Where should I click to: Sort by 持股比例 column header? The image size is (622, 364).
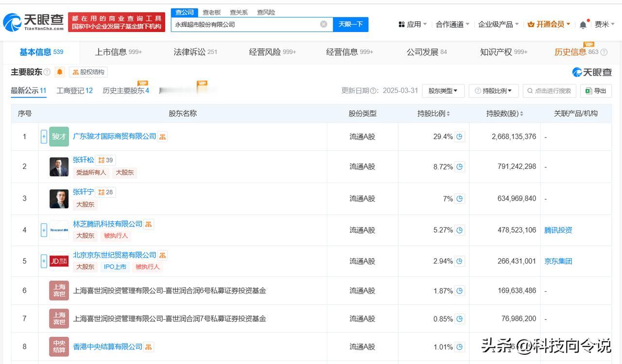433,114
